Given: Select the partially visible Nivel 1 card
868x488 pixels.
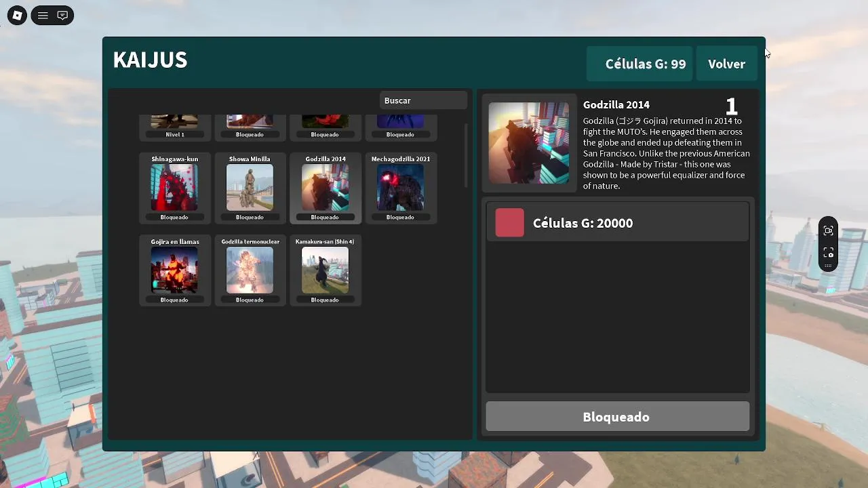Looking at the screenshot, I should 175,127.
